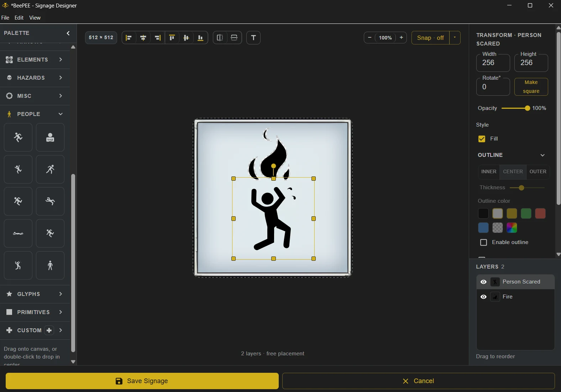Collapse the People palette category
Screen dimensions: 561x392
(x=35, y=114)
